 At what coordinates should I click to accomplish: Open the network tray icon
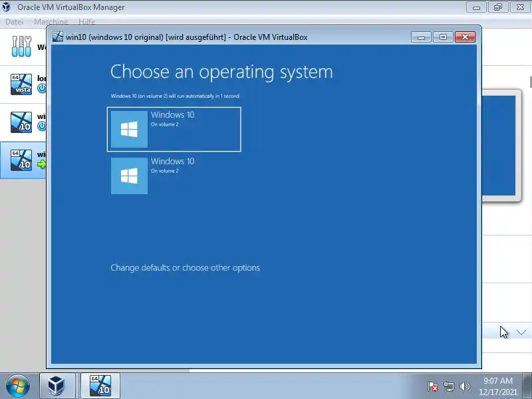coord(448,386)
